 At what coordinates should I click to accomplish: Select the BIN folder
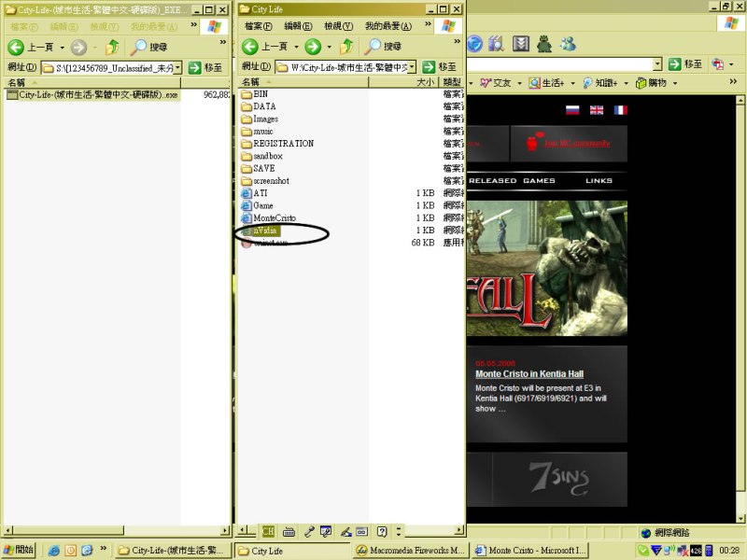254,94
